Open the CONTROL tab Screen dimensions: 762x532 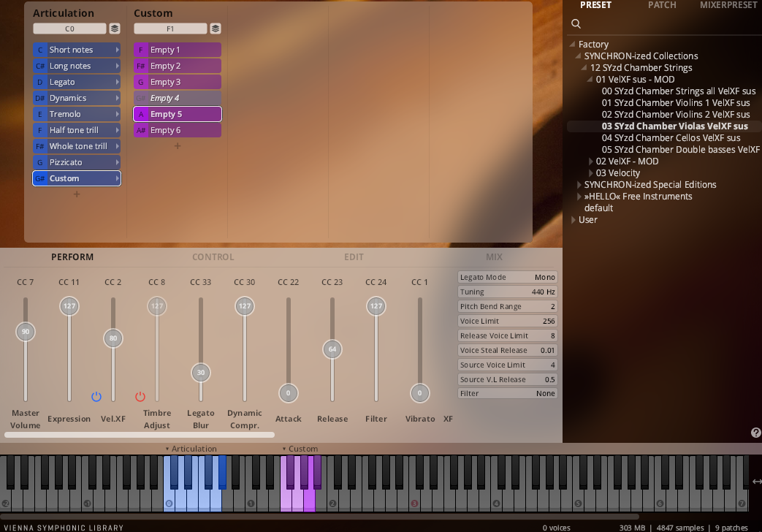click(213, 257)
